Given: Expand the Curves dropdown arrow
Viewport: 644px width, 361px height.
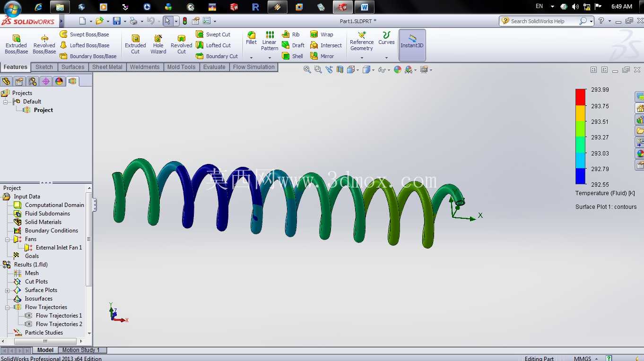Looking at the screenshot, I should click(x=386, y=58).
